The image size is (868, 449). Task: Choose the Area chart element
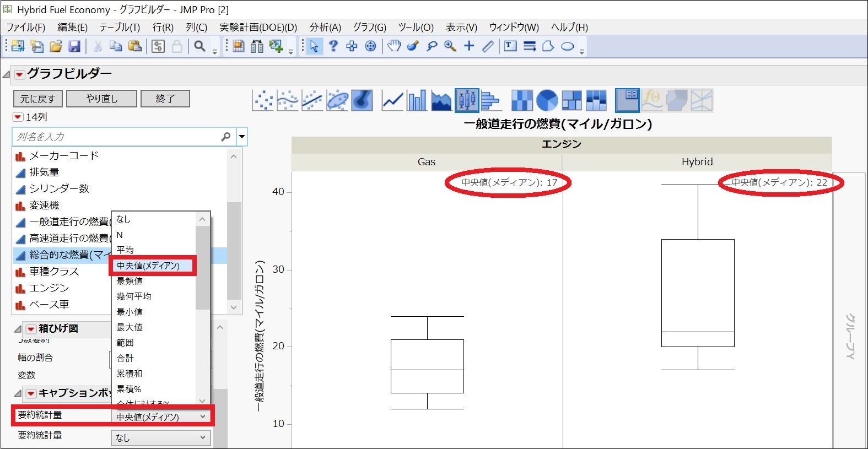[x=441, y=100]
